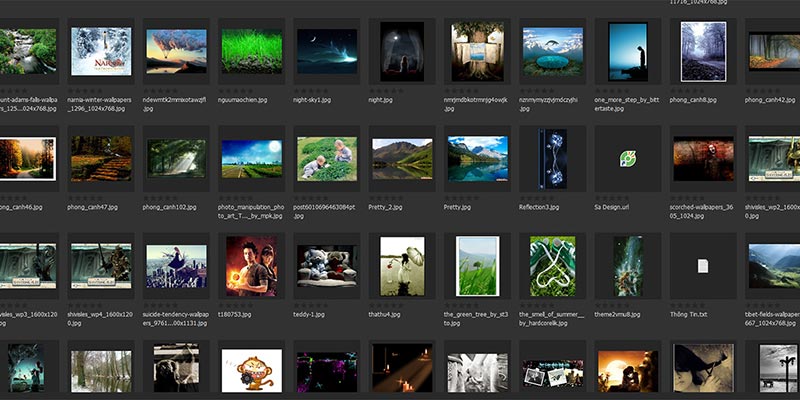Select the t180753.jpg thumbnail

tap(252, 266)
